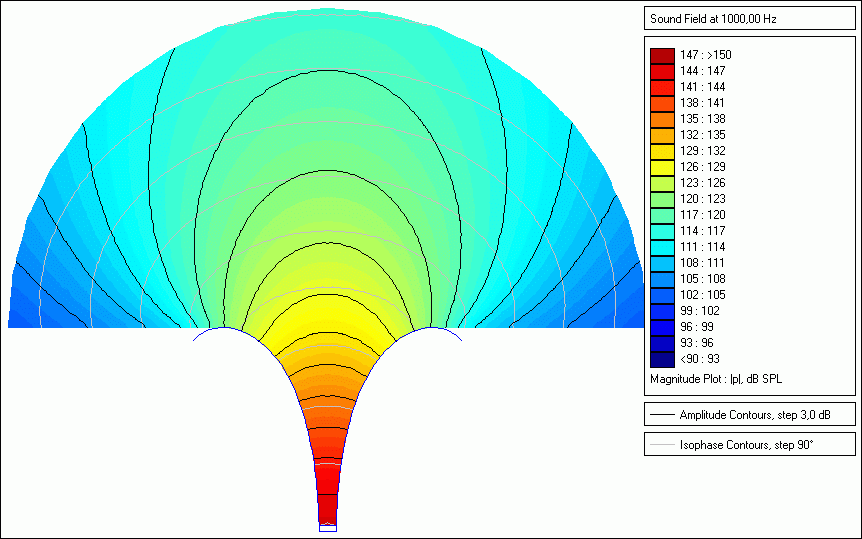
Task: Click the 'Isophase Contours, step 90°' label
Action: point(746,445)
